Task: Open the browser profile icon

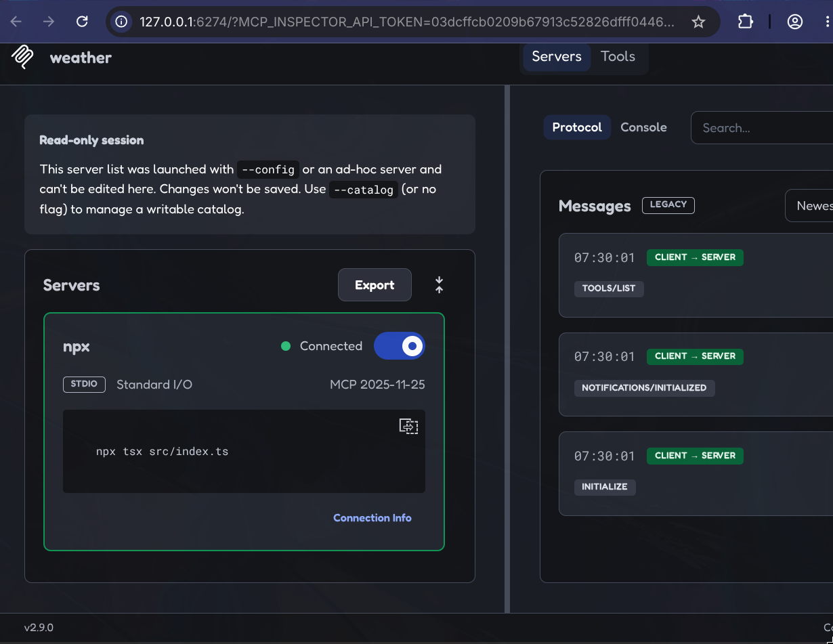Action: click(x=794, y=22)
